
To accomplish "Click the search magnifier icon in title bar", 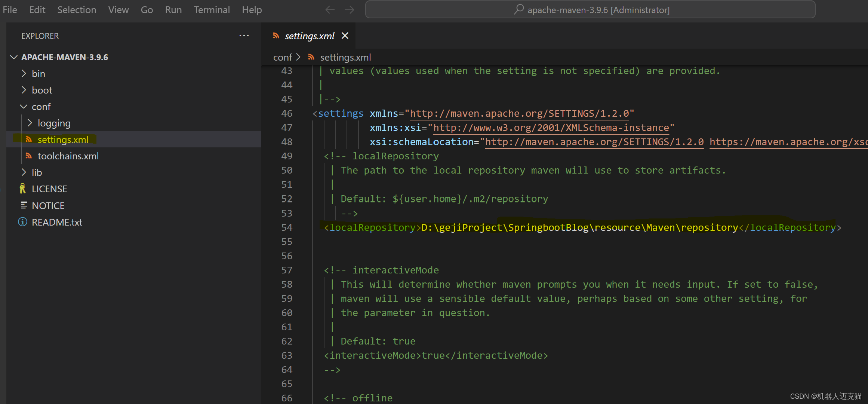I will (x=519, y=9).
